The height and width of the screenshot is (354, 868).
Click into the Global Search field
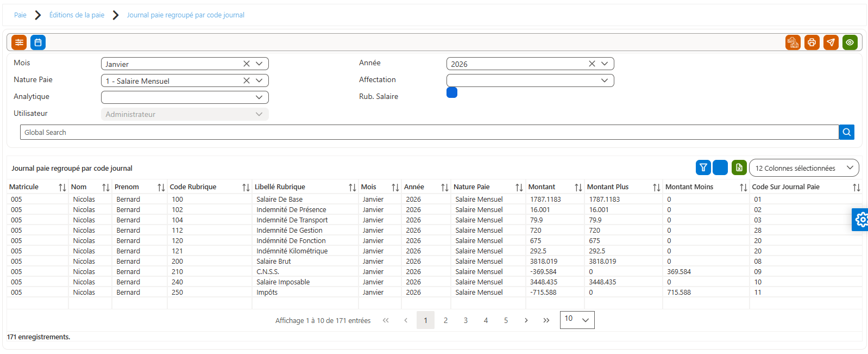coord(429,132)
